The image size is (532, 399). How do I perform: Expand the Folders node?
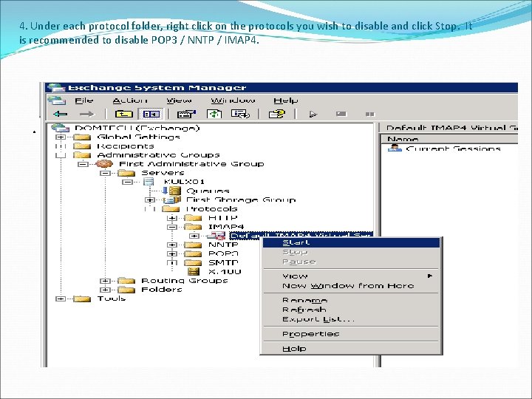coord(105,290)
